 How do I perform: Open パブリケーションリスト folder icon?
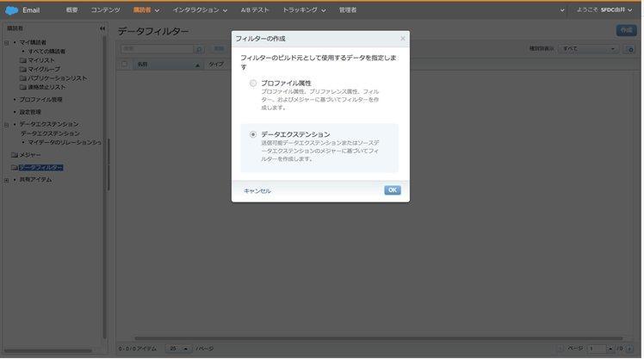23,78
